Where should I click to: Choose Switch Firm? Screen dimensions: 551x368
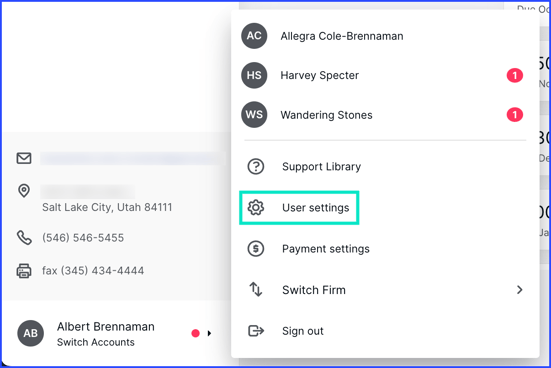(x=314, y=290)
